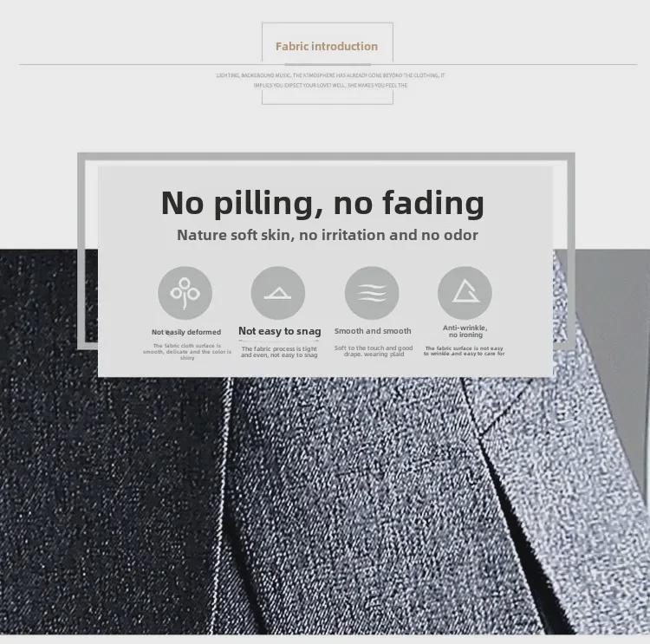
Task: Click the small gray 'Lighting, background music' tagline
Action: [x=330, y=81]
